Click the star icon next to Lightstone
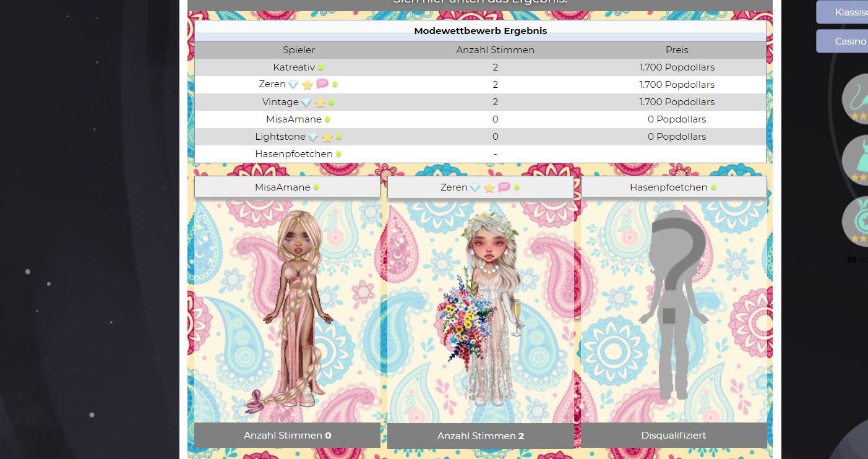 327,137
